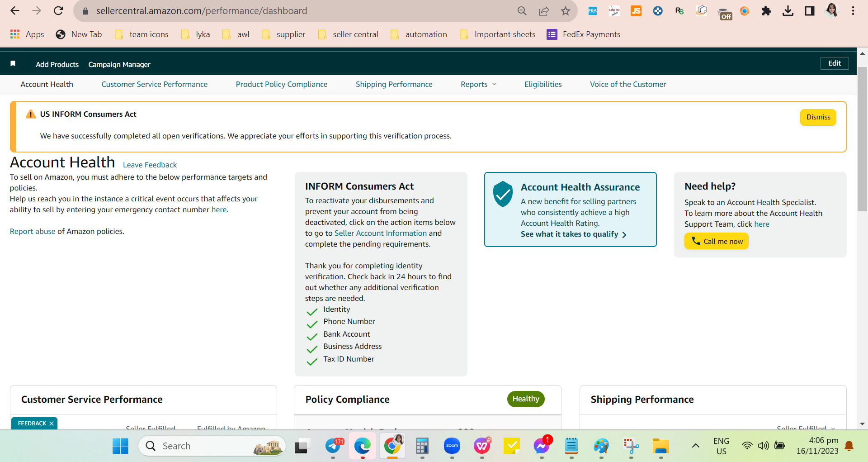
Task: Open the Windows Start menu
Action: 120,446
